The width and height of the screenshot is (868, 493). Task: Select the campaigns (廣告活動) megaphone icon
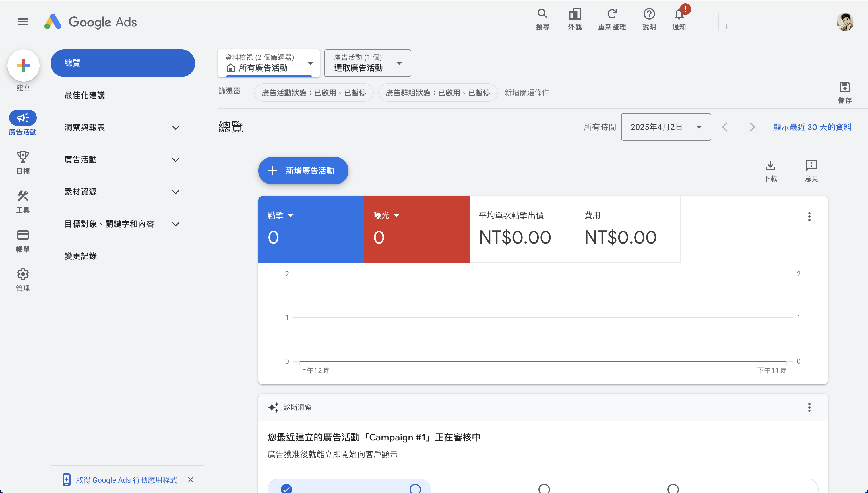tap(23, 118)
